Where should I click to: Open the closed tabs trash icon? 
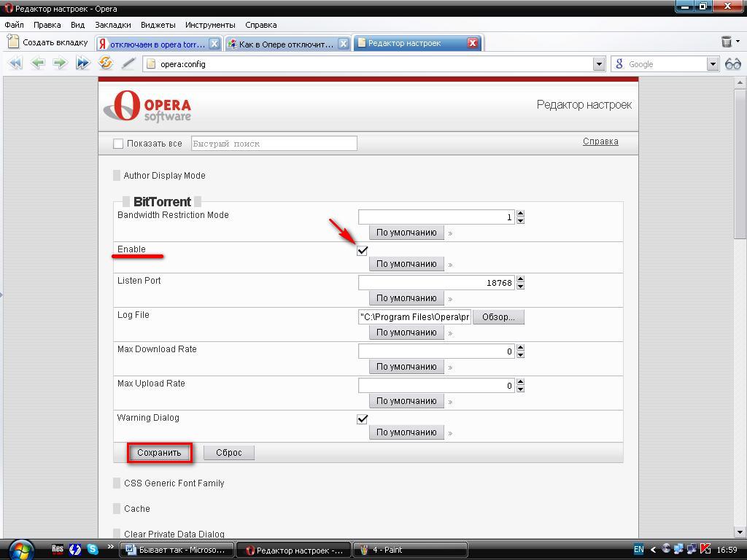click(x=727, y=42)
